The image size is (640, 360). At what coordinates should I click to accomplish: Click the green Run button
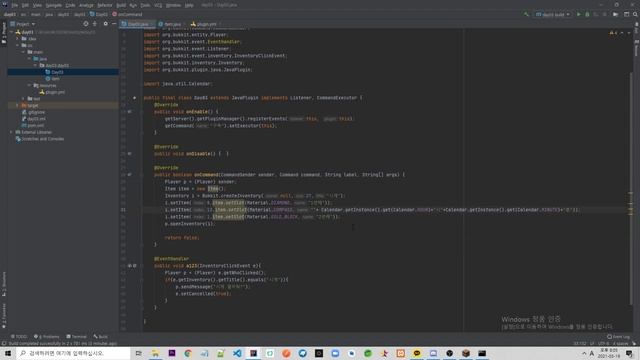pyautogui.click(x=578, y=14)
